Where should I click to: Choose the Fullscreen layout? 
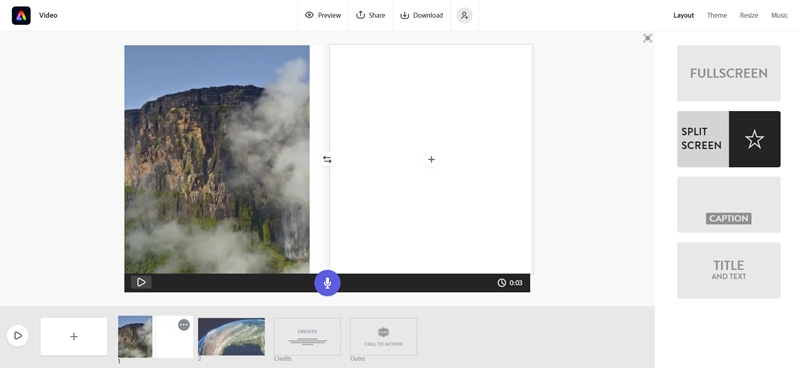coord(729,73)
